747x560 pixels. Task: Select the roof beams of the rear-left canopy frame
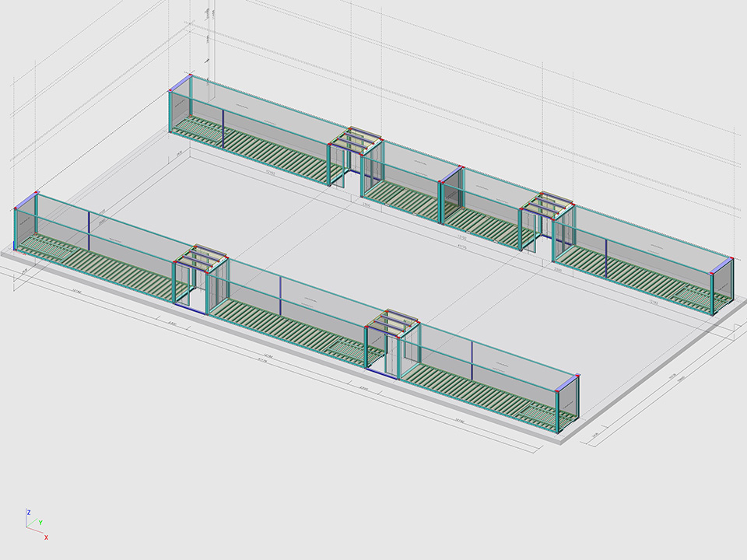pyautogui.click(x=356, y=138)
